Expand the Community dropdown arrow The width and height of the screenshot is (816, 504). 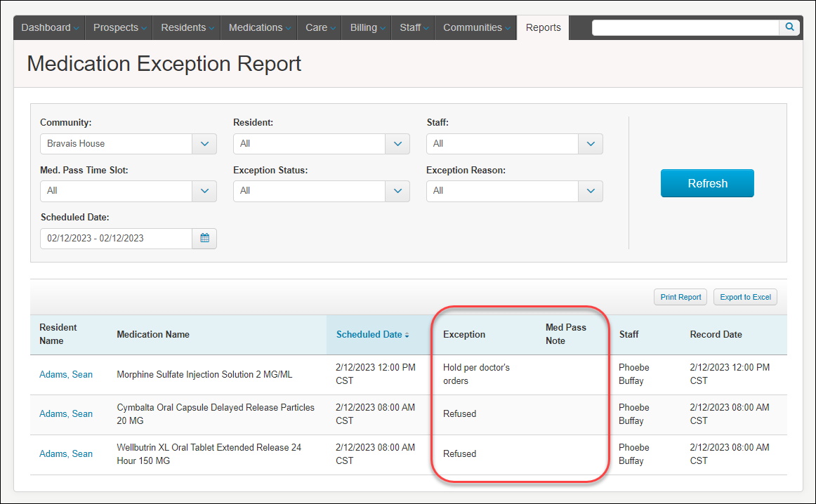(x=204, y=144)
